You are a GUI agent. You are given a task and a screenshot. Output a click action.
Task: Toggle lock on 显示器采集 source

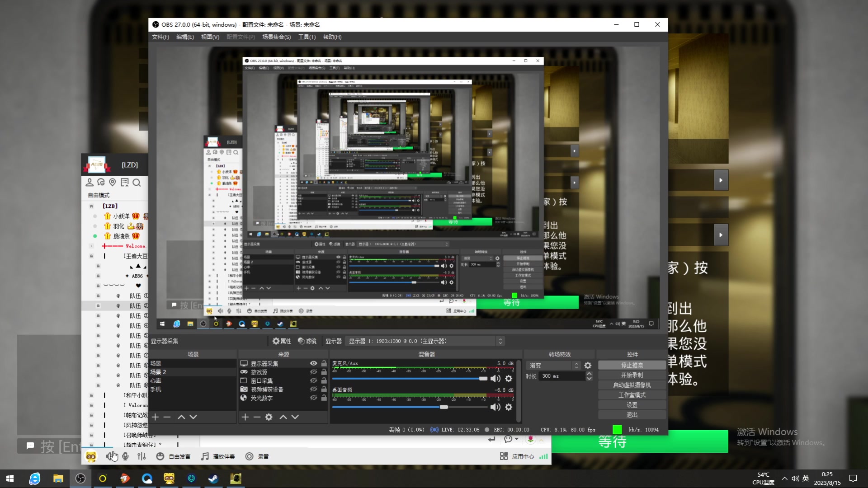pyautogui.click(x=324, y=364)
